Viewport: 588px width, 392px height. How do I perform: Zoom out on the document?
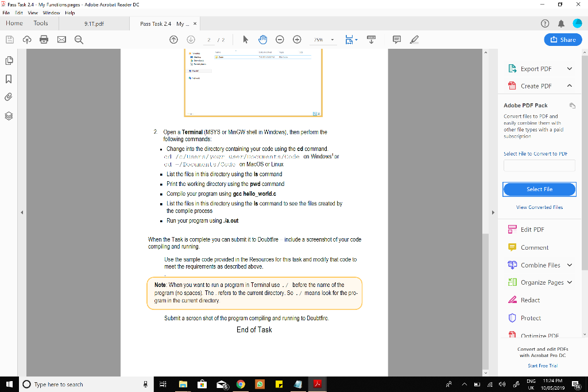280,40
